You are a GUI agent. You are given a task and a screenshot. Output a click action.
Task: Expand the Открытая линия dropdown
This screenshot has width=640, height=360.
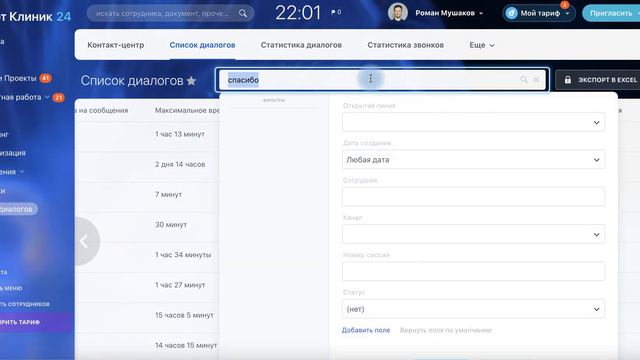coord(473,122)
